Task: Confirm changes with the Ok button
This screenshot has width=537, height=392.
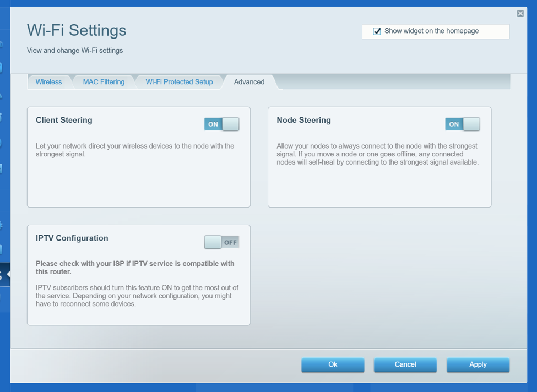Action: coord(333,364)
